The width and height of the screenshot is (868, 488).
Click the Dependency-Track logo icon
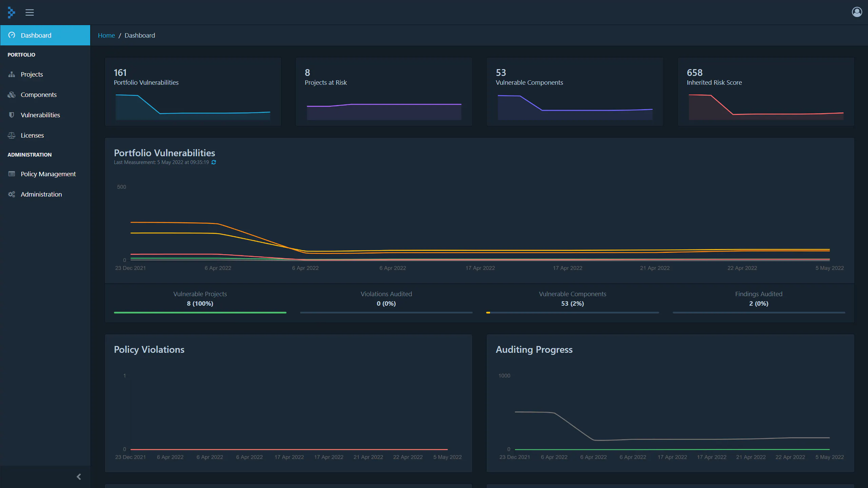point(11,13)
